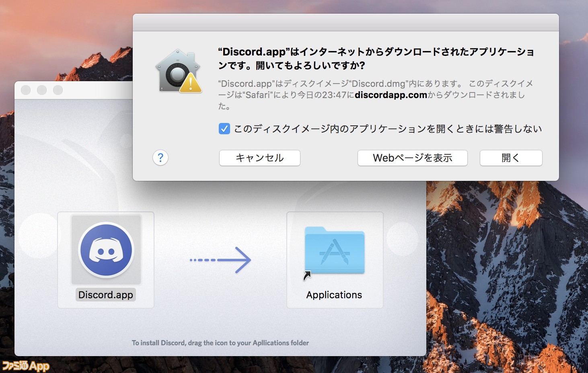Uncheck the don't-warn disk image checkbox

[x=224, y=129]
